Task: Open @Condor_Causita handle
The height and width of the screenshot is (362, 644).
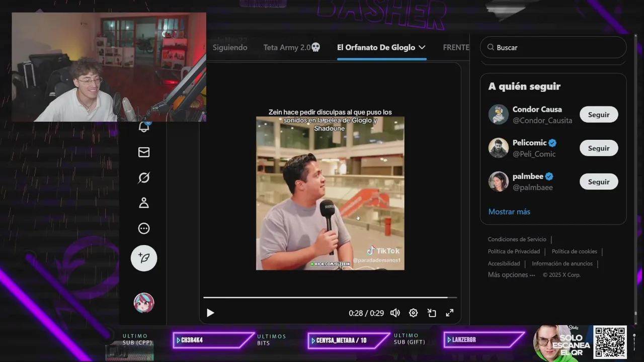Action: tap(542, 121)
